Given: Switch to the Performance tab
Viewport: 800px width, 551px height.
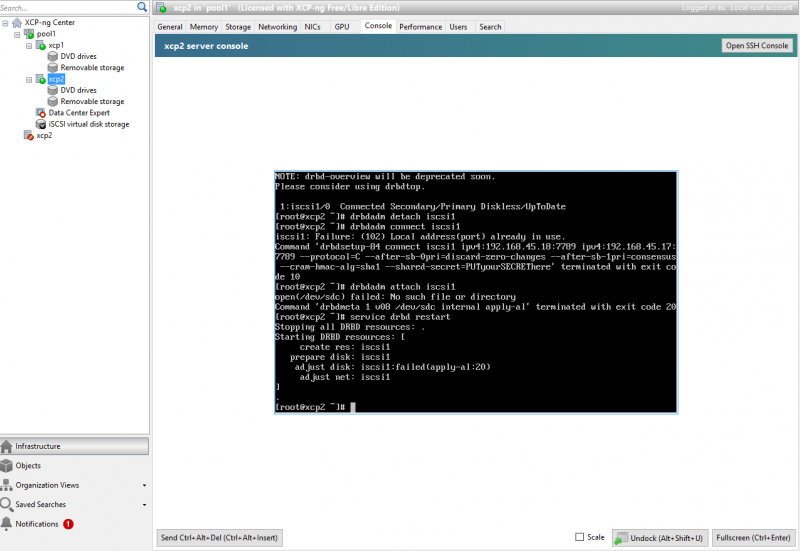Looking at the screenshot, I should 420,27.
